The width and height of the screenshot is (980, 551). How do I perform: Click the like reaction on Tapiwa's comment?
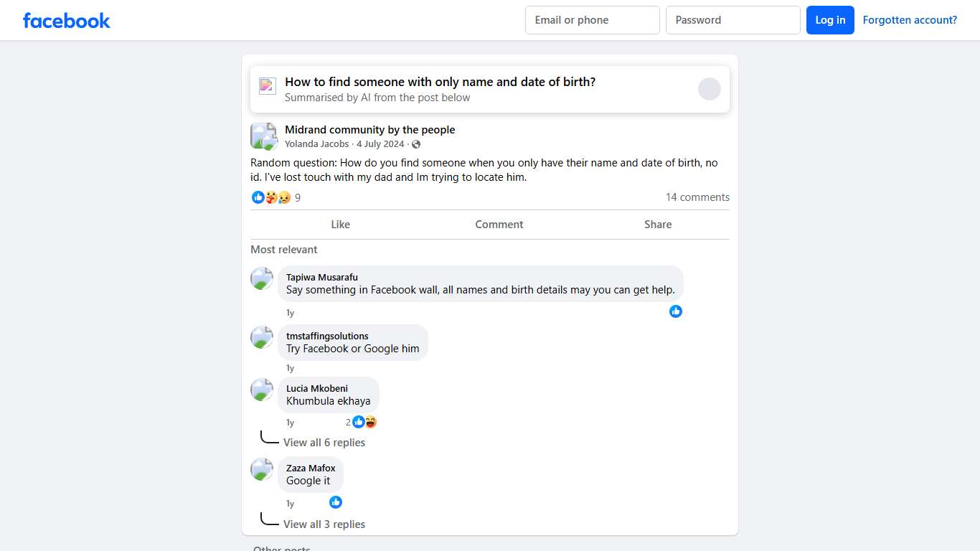(x=676, y=311)
